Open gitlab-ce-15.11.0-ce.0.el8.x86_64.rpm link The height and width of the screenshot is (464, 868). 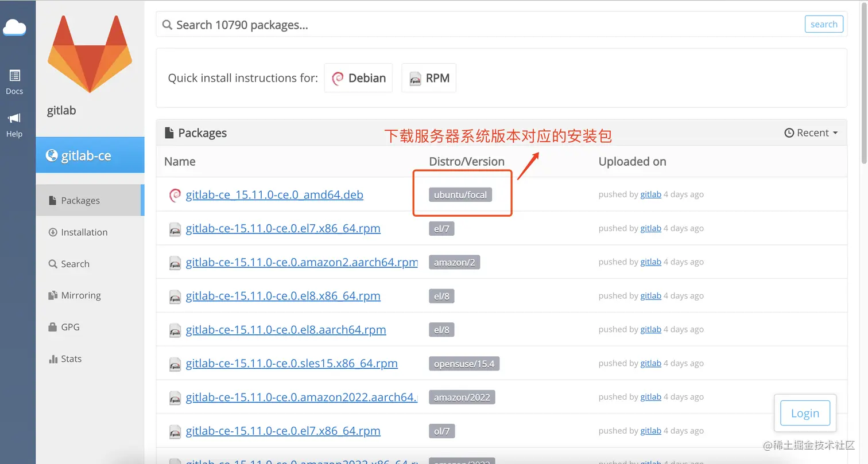tap(283, 296)
